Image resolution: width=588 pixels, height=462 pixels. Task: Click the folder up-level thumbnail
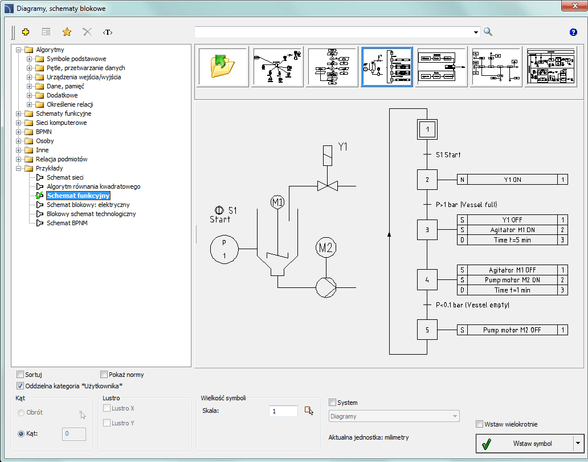click(223, 66)
